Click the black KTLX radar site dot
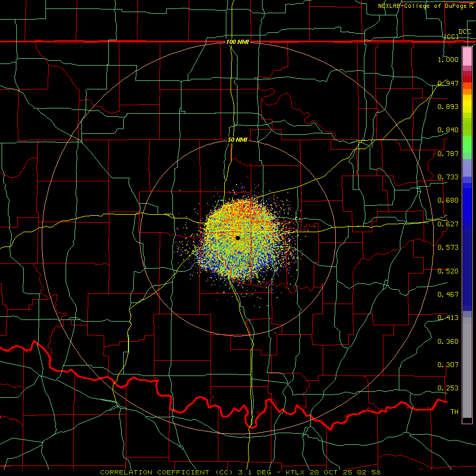Screen dimensions: 476x476 click(237, 238)
